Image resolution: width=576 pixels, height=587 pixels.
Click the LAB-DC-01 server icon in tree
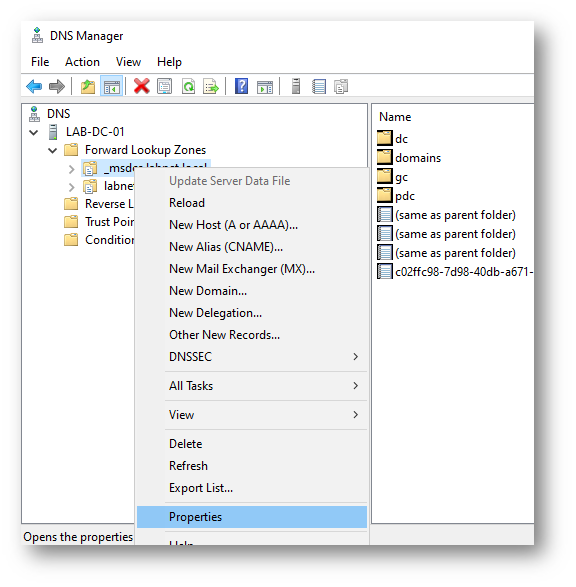click(53, 132)
